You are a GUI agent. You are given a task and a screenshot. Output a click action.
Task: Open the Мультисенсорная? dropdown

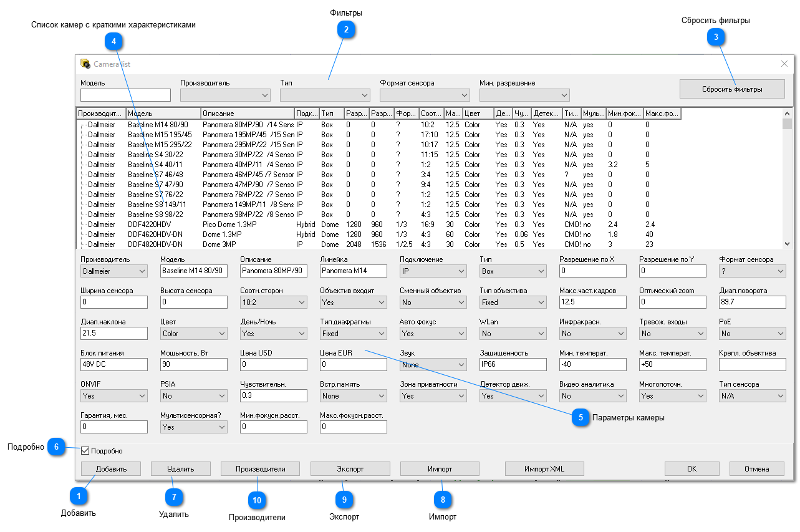194,427
